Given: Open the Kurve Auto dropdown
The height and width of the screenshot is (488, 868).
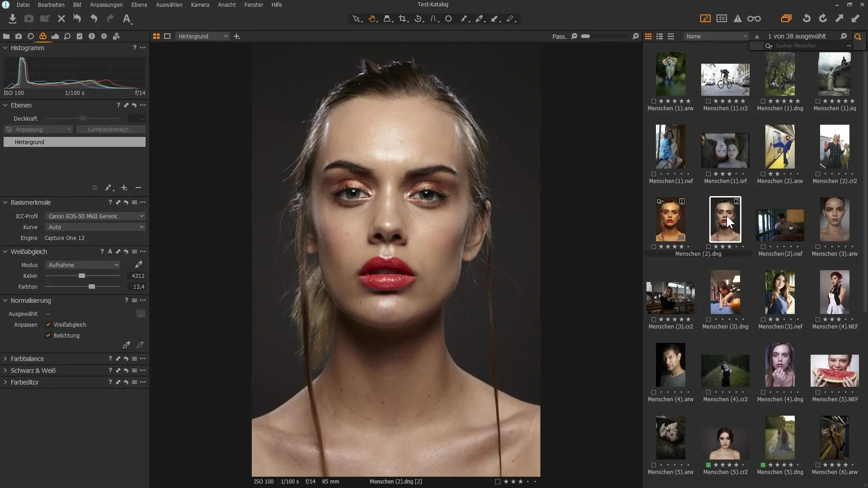Looking at the screenshot, I should click(x=95, y=227).
